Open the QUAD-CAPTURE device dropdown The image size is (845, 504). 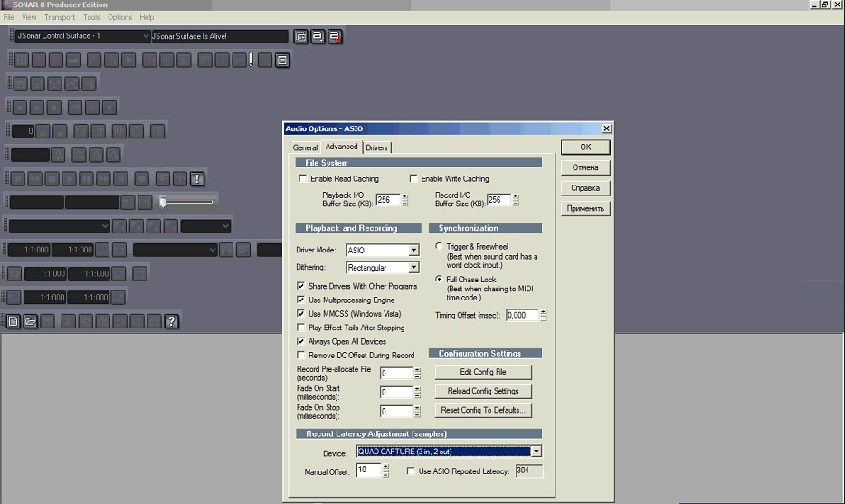536,452
